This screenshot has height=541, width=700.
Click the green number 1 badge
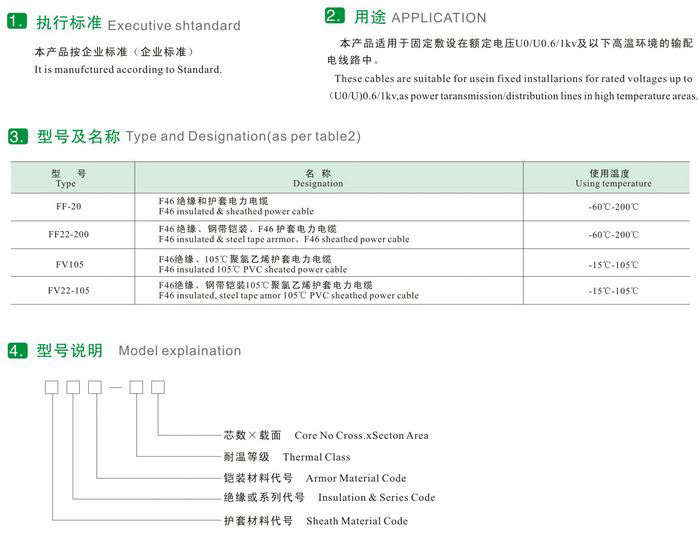pos(16,22)
